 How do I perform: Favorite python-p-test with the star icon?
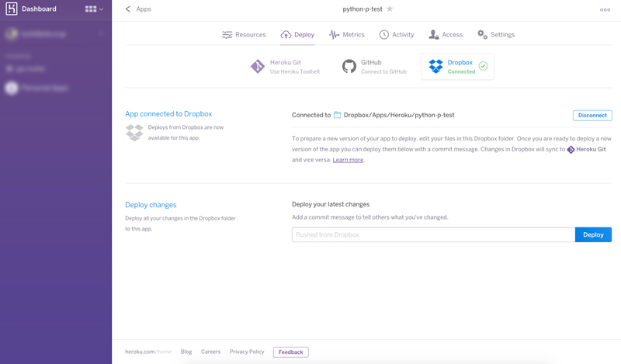[390, 9]
